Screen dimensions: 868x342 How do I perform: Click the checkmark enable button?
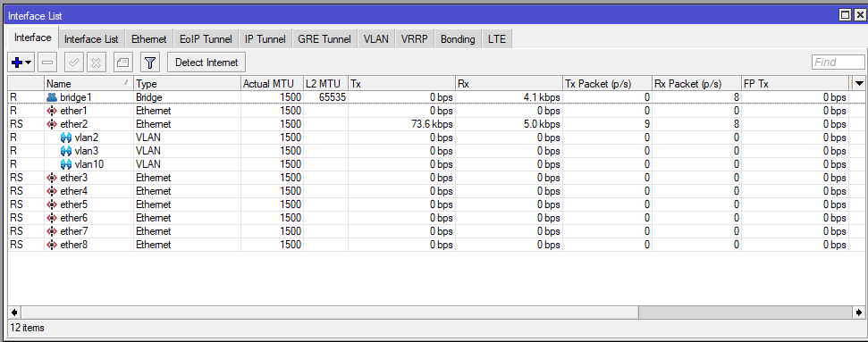click(x=74, y=63)
